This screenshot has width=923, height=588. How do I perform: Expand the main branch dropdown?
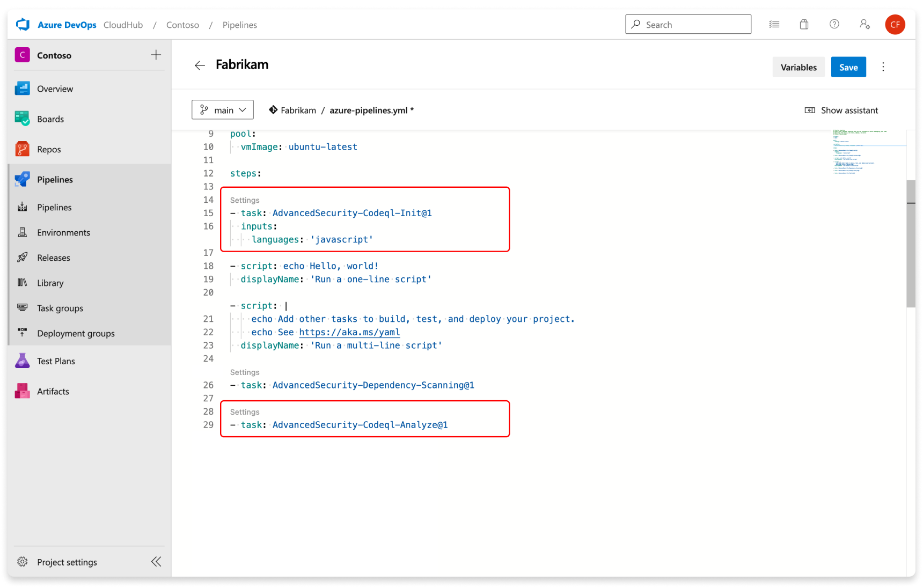coord(223,110)
